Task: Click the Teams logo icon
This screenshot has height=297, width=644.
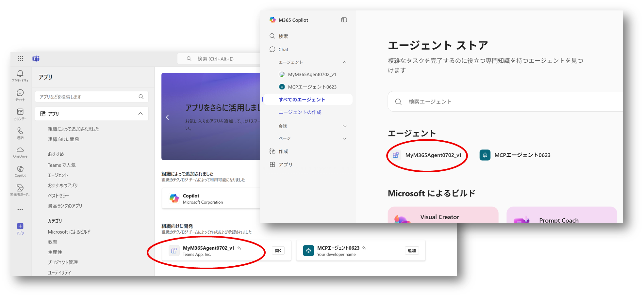Action: [36, 58]
